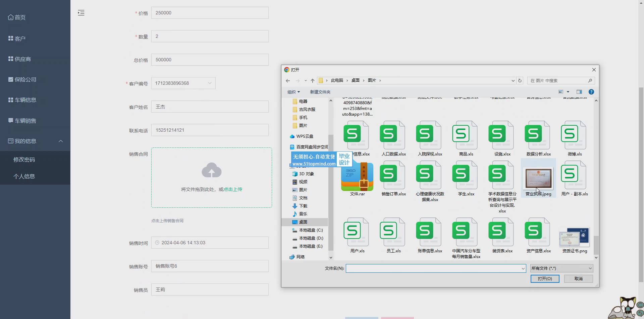Click the 数量 input field

point(210,36)
